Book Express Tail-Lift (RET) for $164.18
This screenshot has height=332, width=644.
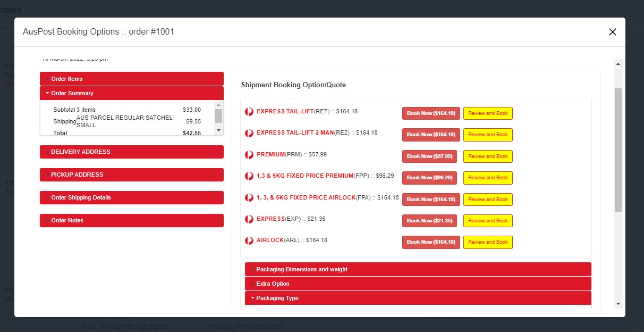point(431,113)
